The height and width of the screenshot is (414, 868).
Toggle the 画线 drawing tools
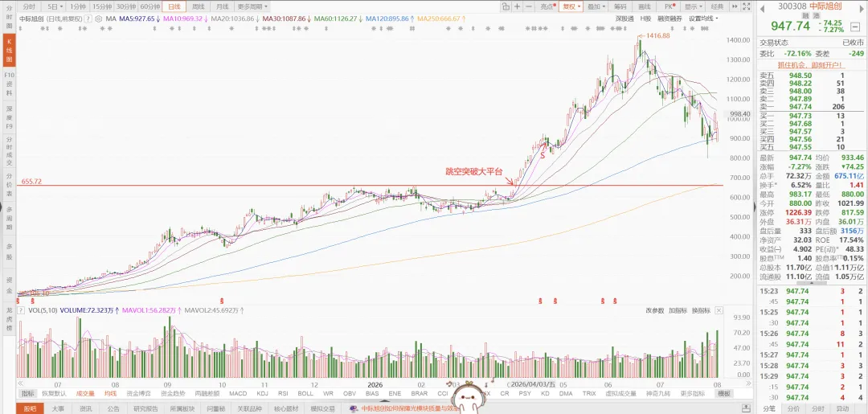point(644,6)
